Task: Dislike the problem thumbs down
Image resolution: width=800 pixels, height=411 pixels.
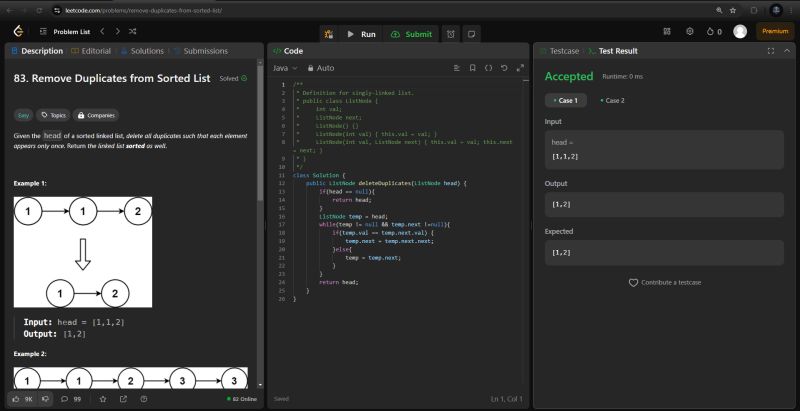Action: click(x=45, y=399)
